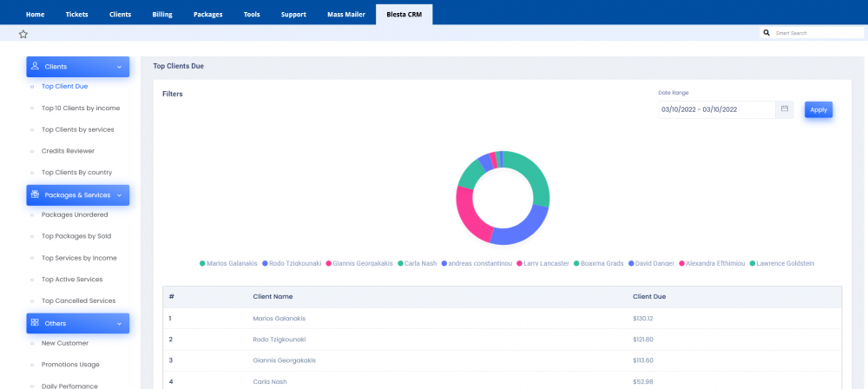This screenshot has width=868, height=389.
Task: Open the Tools tab
Action: tap(252, 15)
